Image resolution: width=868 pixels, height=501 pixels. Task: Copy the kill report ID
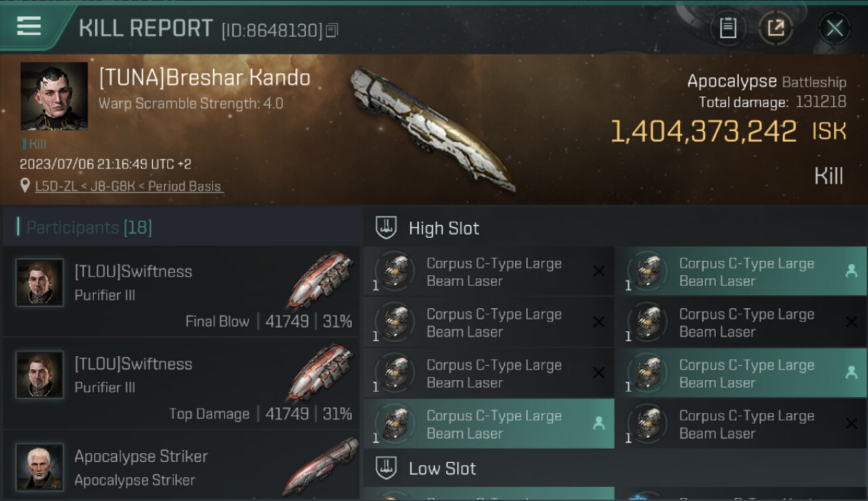tap(333, 30)
